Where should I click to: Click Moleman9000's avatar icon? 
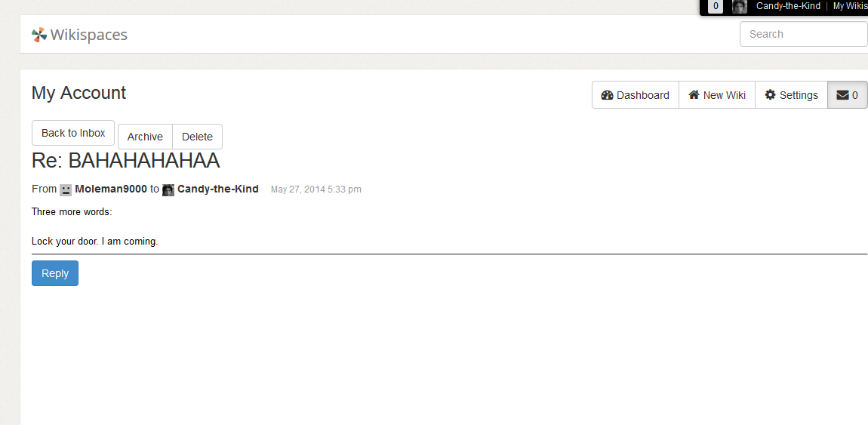pyautogui.click(x=66, y=189)
